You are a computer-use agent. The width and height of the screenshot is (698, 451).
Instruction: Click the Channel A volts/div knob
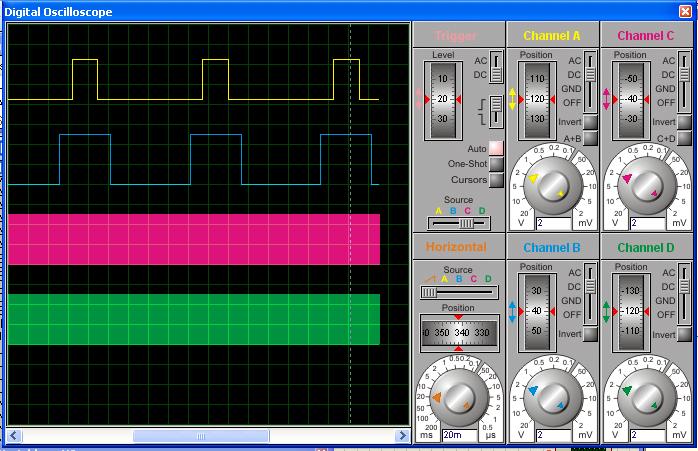tap(553, 185)
